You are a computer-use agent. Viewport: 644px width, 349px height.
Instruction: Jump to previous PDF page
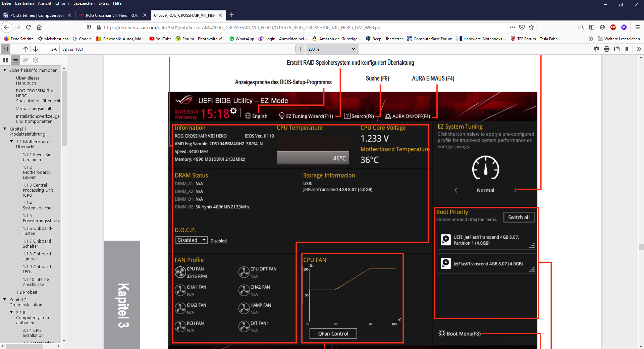(26, 49)
